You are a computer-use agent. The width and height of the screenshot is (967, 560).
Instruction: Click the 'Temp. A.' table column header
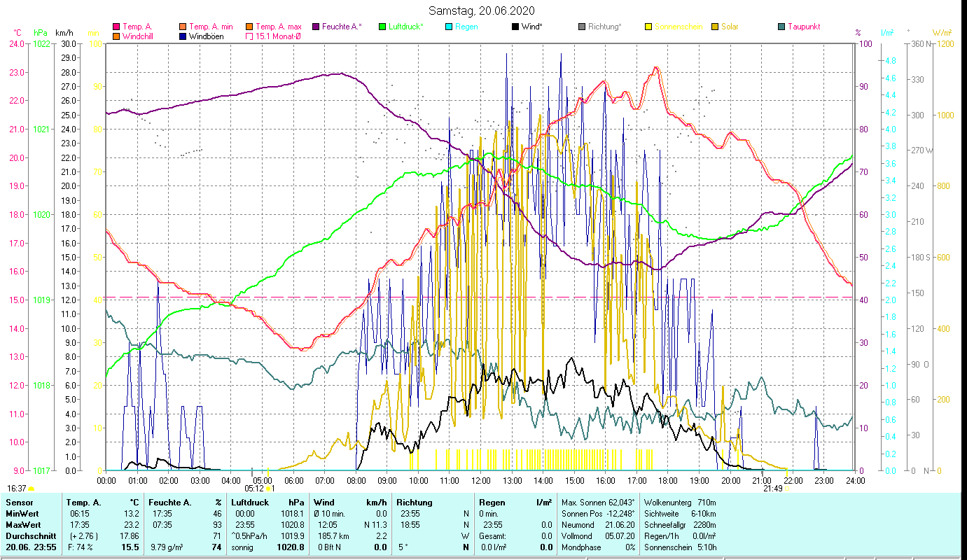click(x=84, y=503)
